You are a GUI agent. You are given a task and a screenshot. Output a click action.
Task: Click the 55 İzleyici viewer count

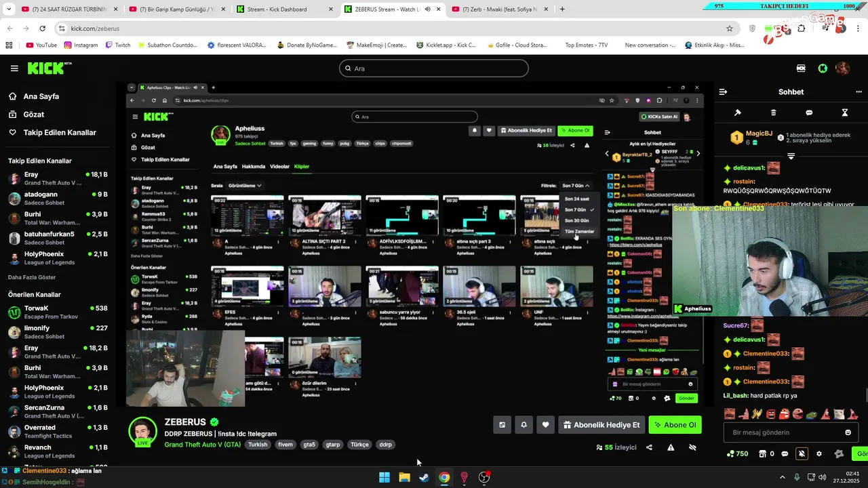click(616, 447)
